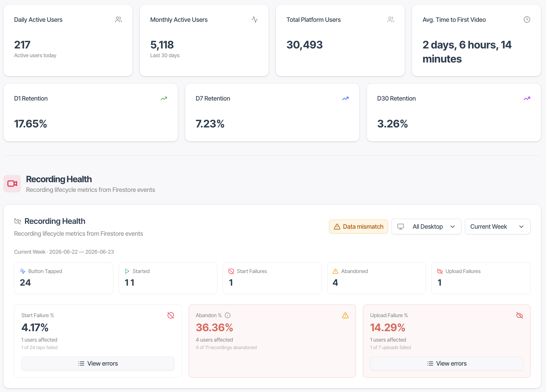Click View errors under Upload Failure %

coord(447,363)
